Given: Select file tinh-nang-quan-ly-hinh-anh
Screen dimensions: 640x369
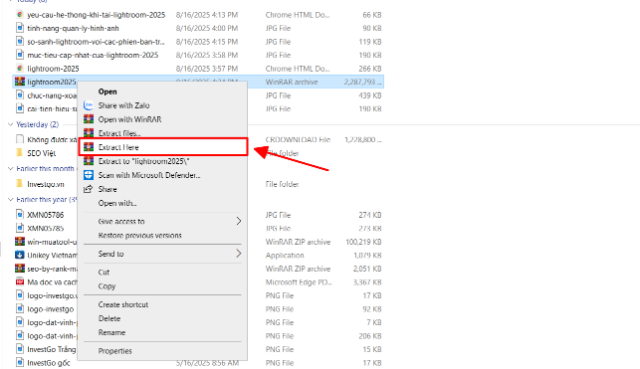Looking at the screenshot, I should coord(73,28).
